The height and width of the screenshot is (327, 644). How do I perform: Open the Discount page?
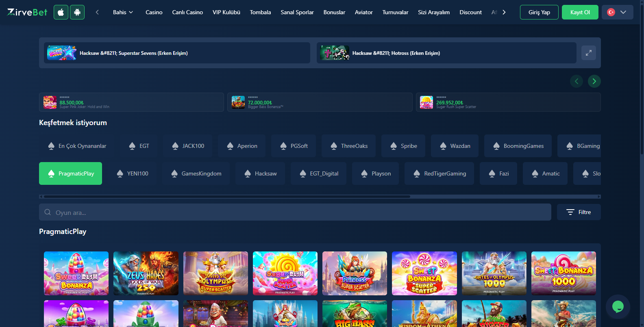click(470, 12)
